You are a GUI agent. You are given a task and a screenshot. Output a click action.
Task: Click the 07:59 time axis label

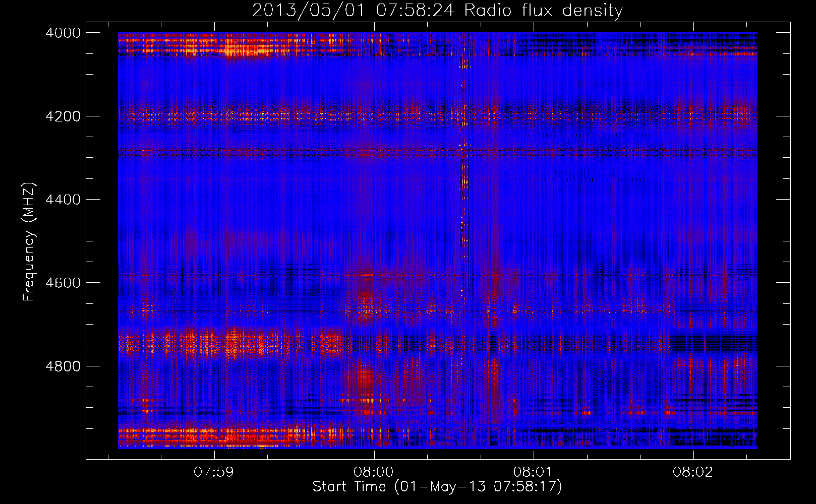click(214, 472)
